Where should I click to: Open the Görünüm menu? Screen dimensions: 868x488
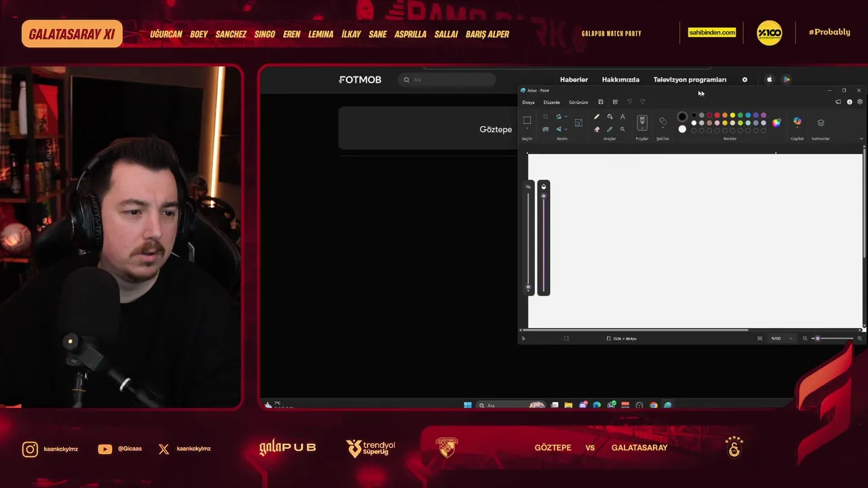click(578, 102)
